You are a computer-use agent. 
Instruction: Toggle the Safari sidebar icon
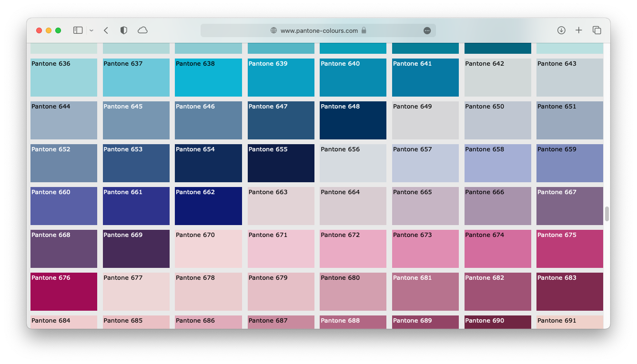tap(78, 30)
